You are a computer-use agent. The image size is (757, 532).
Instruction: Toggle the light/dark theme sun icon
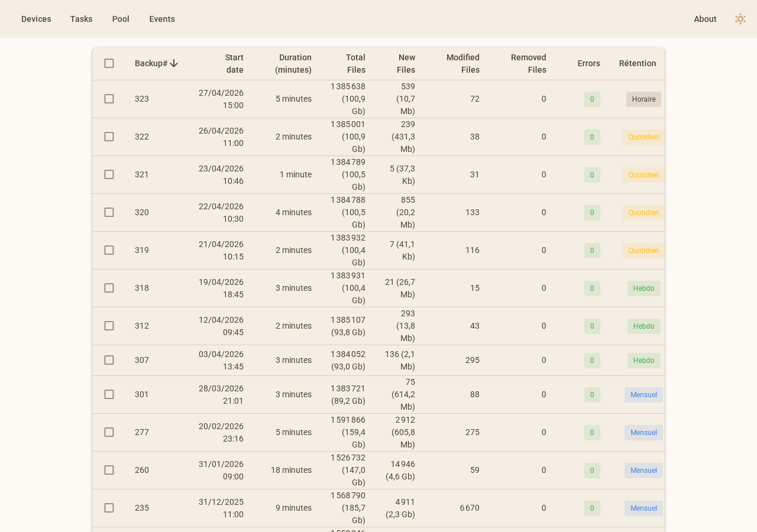740,19
